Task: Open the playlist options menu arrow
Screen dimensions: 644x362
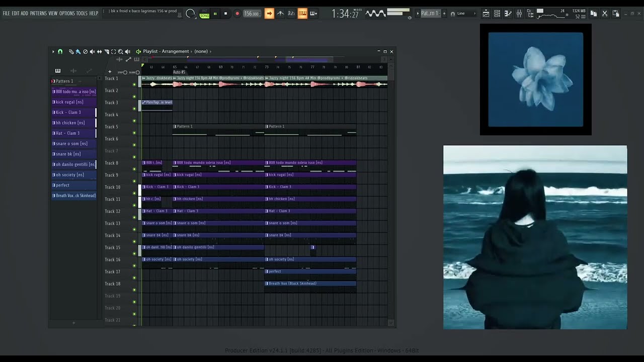Action: (x=53, y=51)
